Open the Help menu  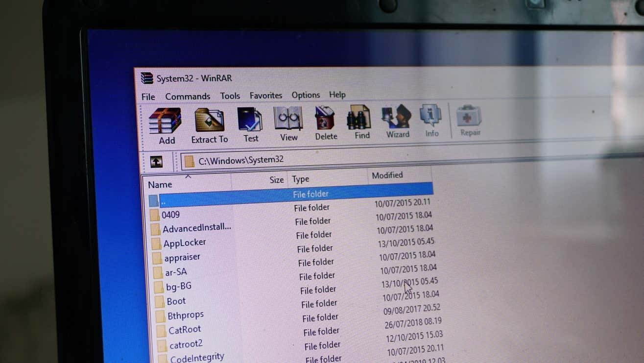tap(337, 95)
